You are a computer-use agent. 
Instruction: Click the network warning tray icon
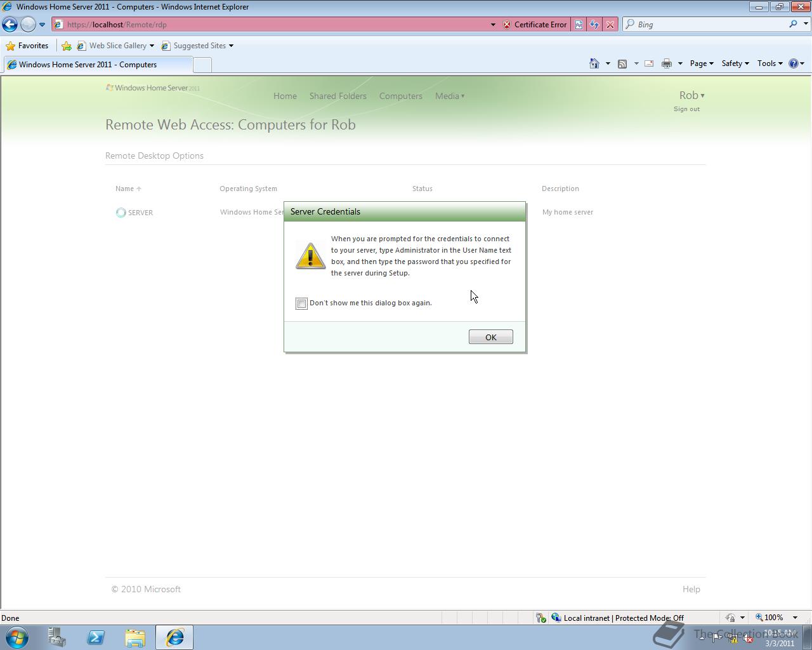point(732,638)
